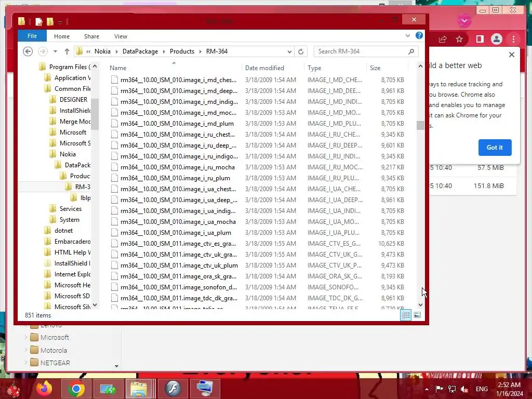Click the muted volume tray icon

pos(464,389)
